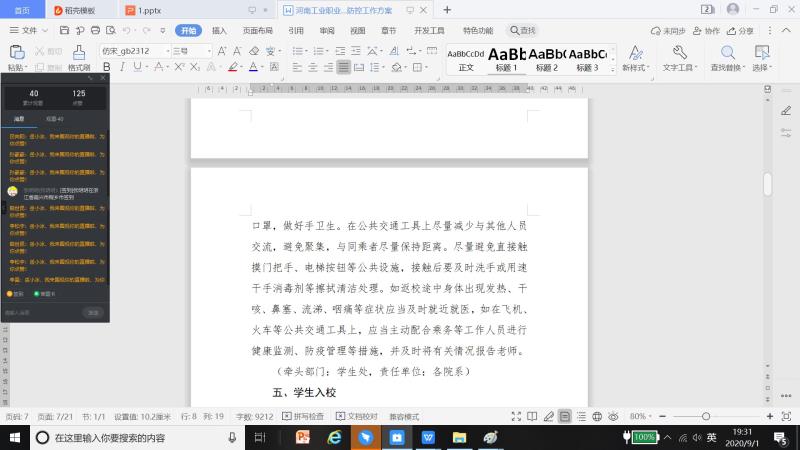Toggle bold formatting in the ribbon
Viewport: 800px width, 450px height.
(x=105, y=68)
